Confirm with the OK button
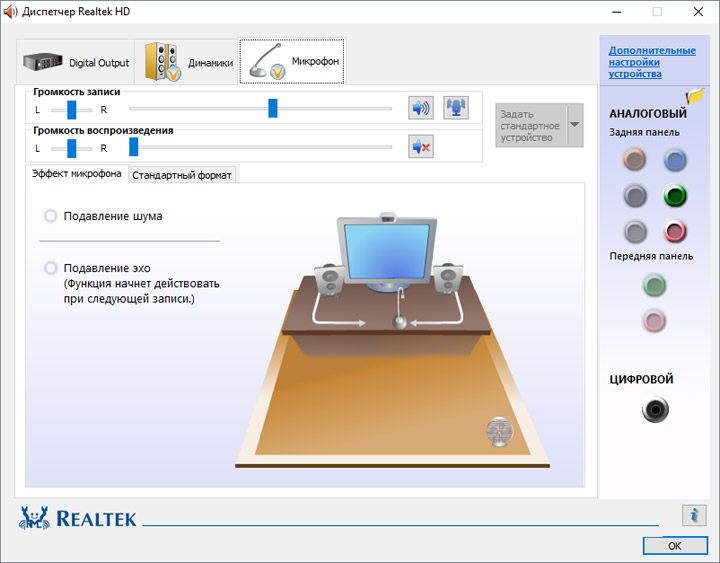This screenshot has height=563, width=720. click(675, 546)
